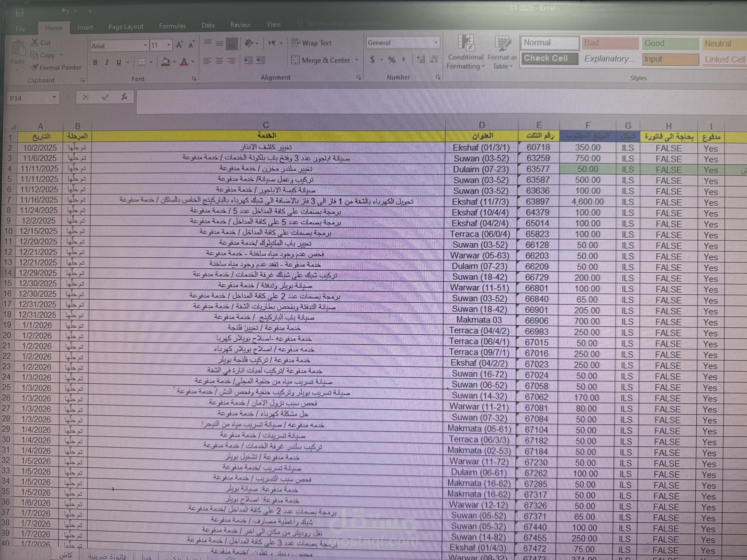This screenshot has width=747, height=560.
Task: Toggle Bold formatting
Action: pos(95,62)
